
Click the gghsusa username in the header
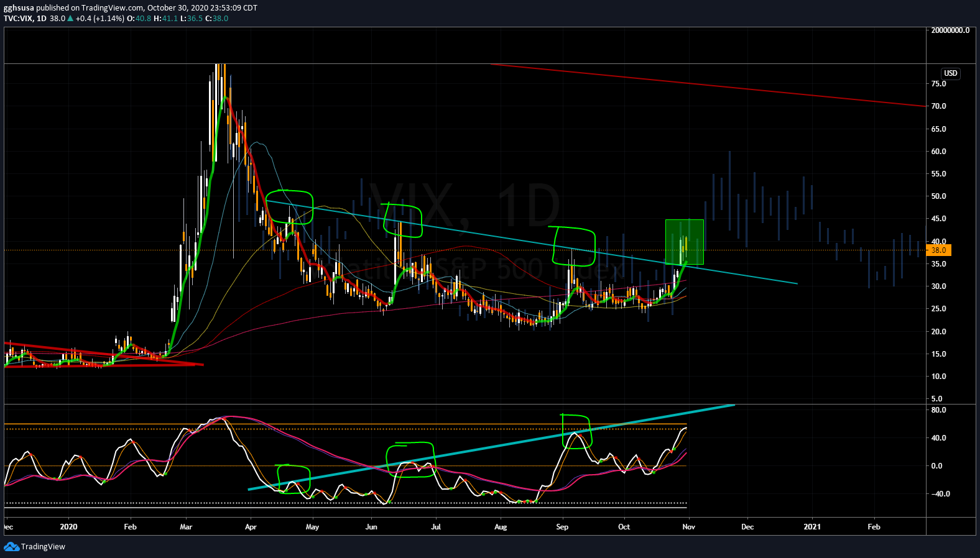(x=19, y=8)
